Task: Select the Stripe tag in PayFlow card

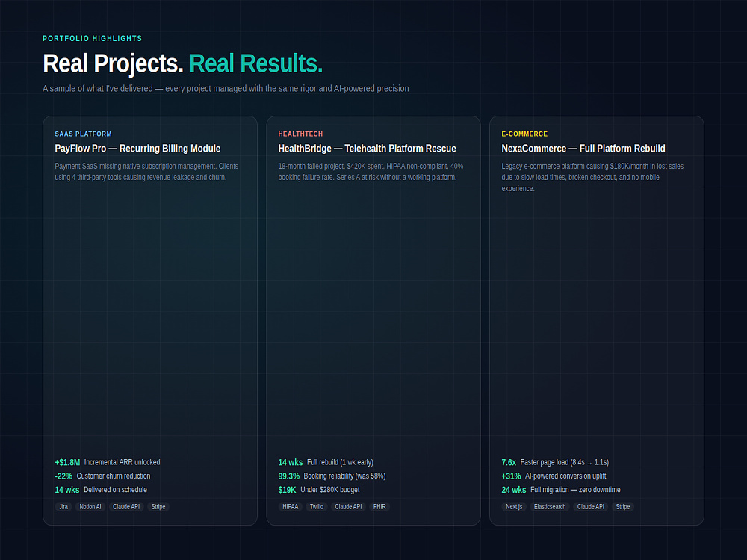Action: (158, 507)
